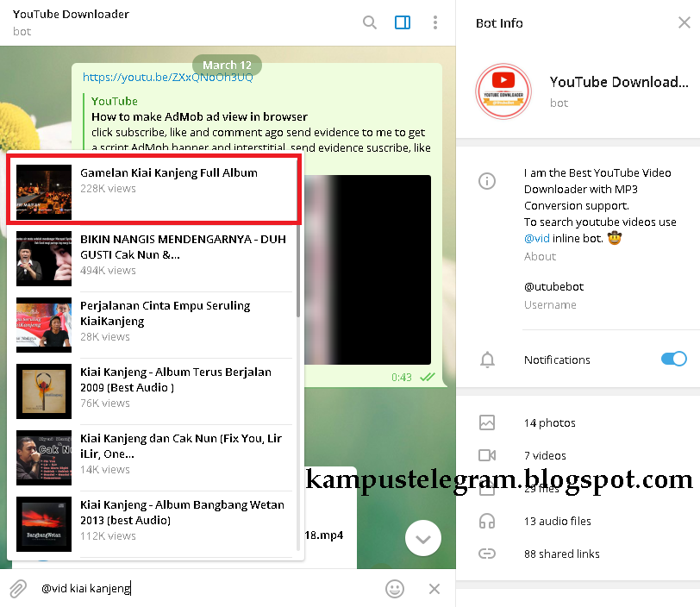Click the YouTube source label in preview
700x607 pixels.
[115, 102]
